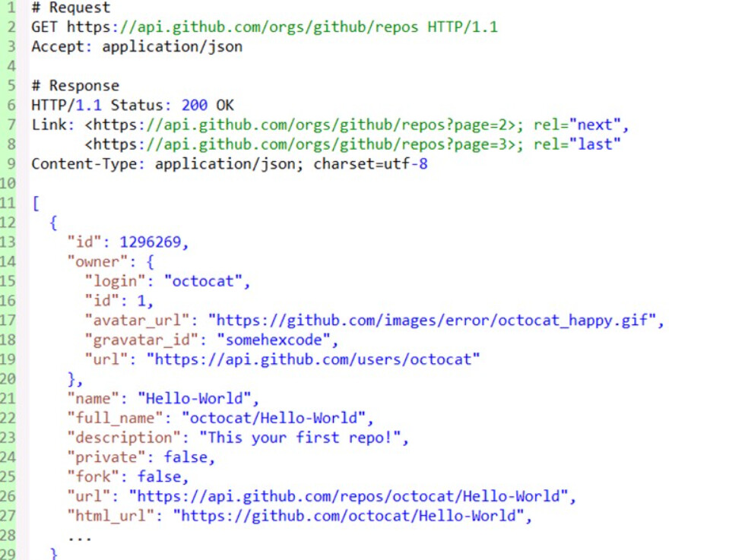Click the "owner": { line
This screenshot has height=560, width=729.
110,261
